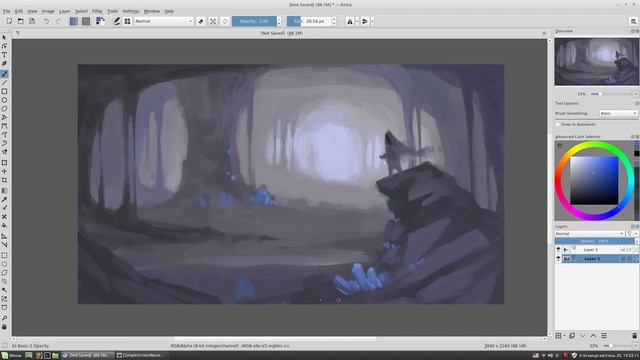Add a new layer with plus button

(558, 336)
